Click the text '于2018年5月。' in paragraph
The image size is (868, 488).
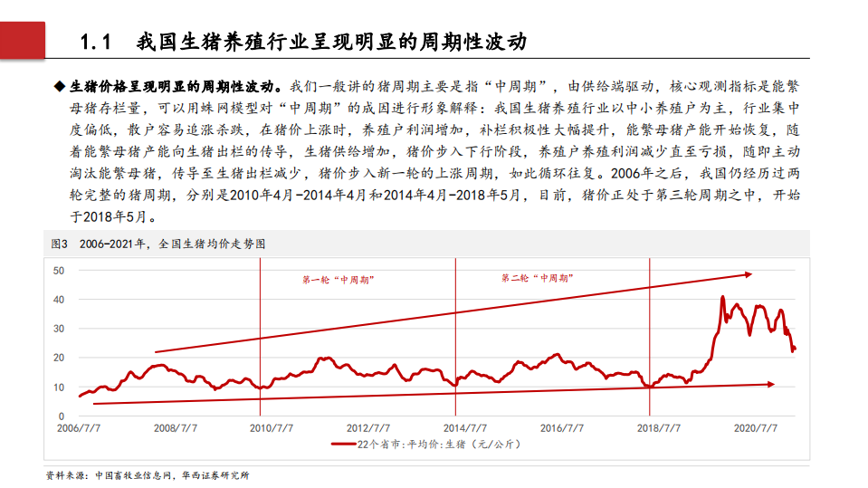(x=113, y=216)
